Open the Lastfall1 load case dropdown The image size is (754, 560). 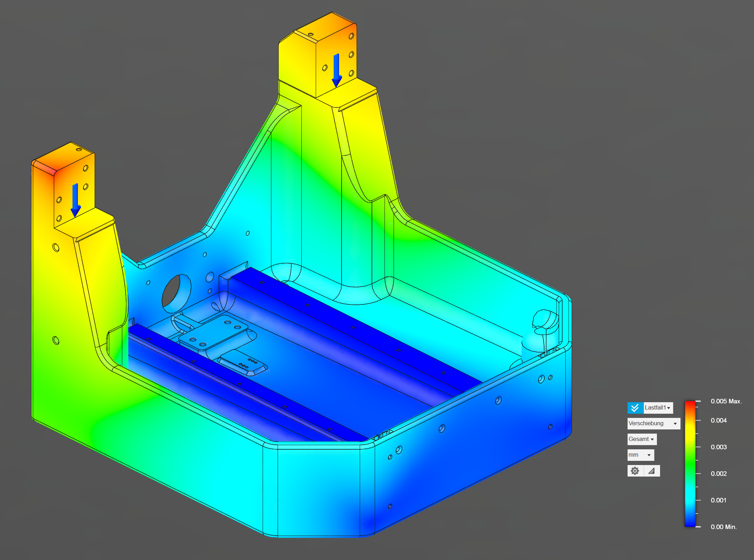pos(658,408)
